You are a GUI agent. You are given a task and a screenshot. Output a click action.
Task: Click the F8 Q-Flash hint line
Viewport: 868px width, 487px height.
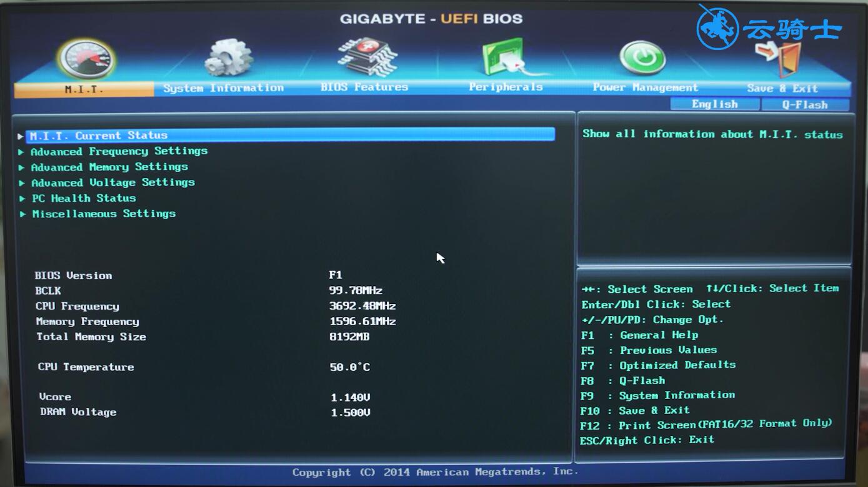coord(622,380)
